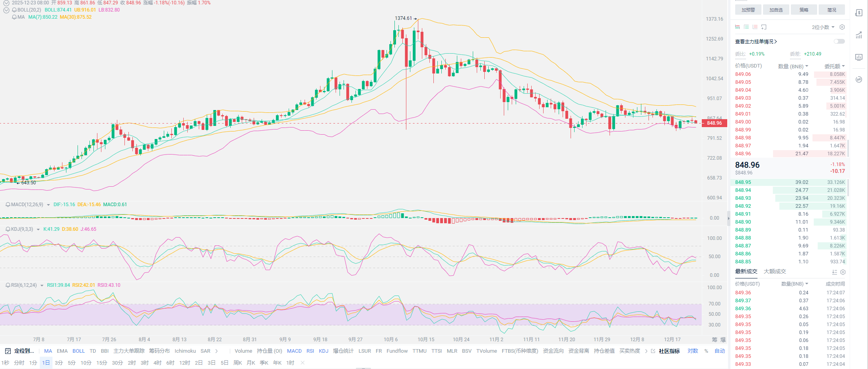Expand the 委托额 column dropdown
The height and width of the screenshot is (369, 868).
[x=834, y=66]
